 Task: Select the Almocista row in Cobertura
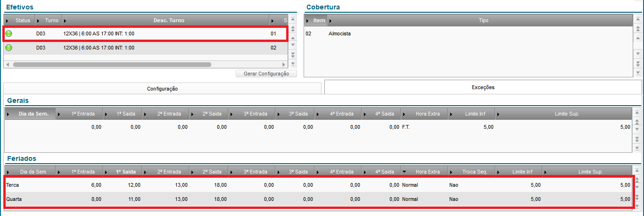click(468, 34)
